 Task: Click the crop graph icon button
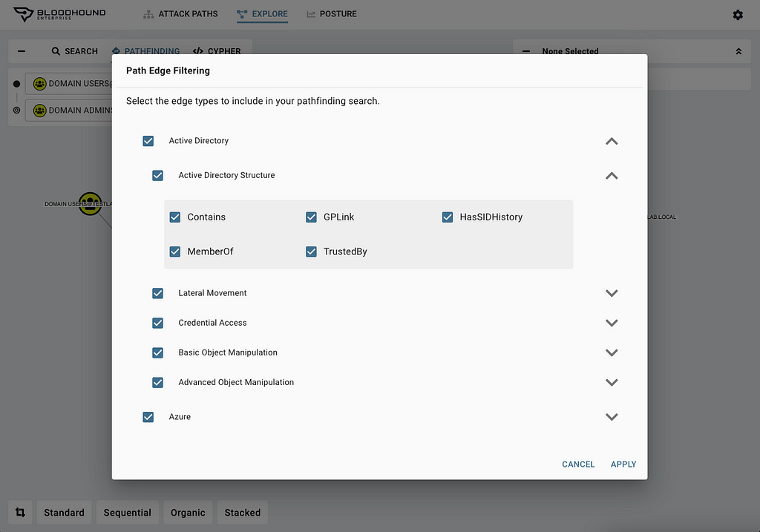pyautogui.click(x=20, y=513)
